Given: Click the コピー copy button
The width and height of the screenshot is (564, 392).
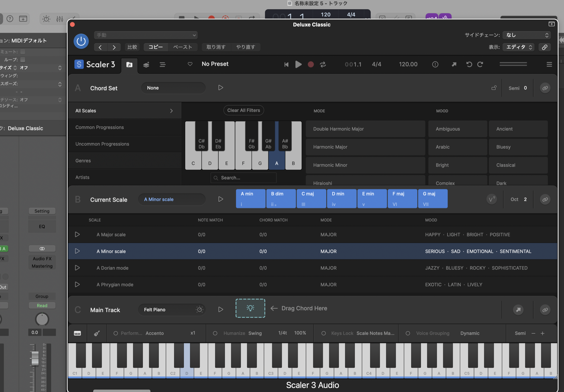Looking at the screenshot, I should 156,47.
